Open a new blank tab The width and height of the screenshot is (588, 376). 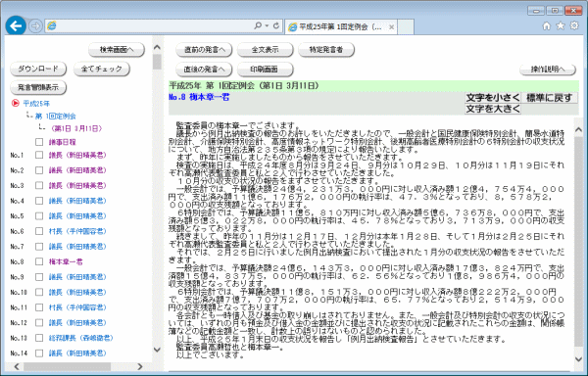(x=406, y=27)
